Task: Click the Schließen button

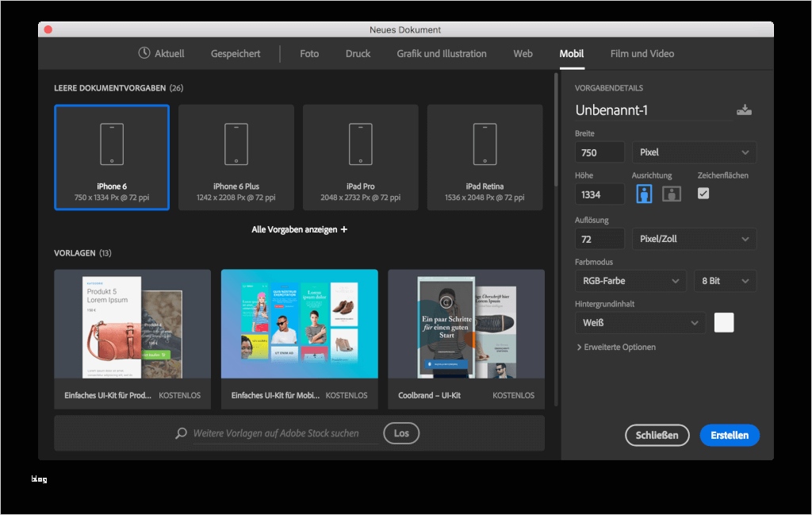Action: [x=657, y=435]
